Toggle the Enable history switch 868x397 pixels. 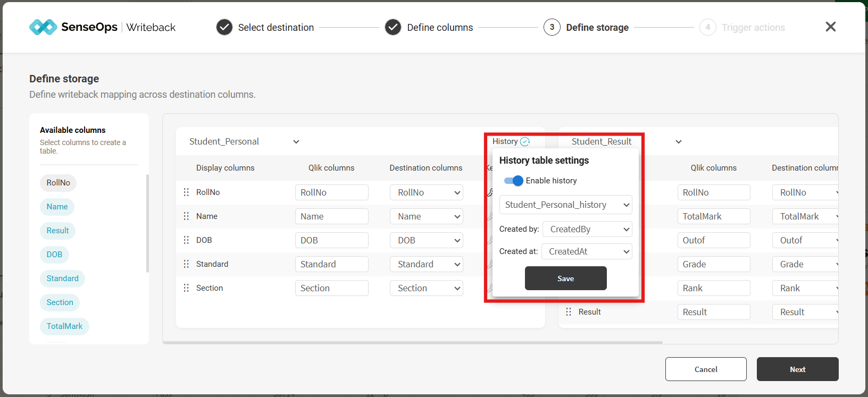514,181
